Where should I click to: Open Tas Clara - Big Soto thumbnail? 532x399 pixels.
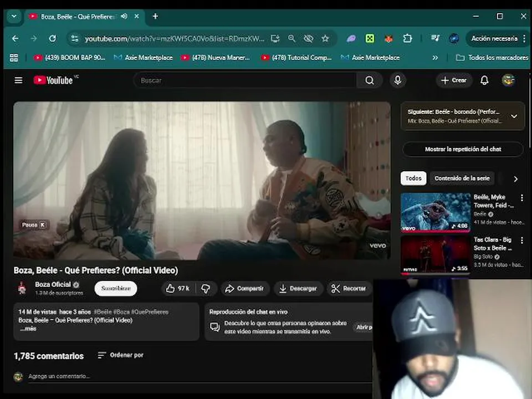pyautogui.click(x=436, y=254)
